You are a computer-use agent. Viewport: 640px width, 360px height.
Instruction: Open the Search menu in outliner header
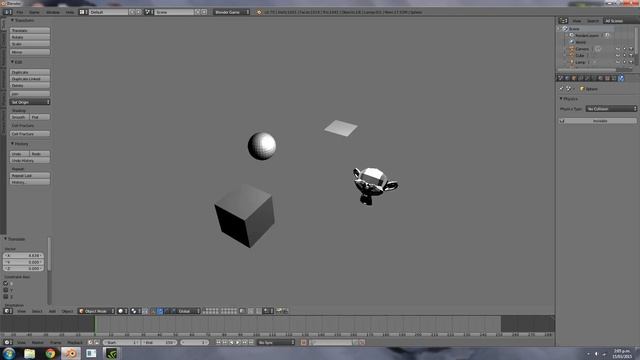(x=593, y=21)
